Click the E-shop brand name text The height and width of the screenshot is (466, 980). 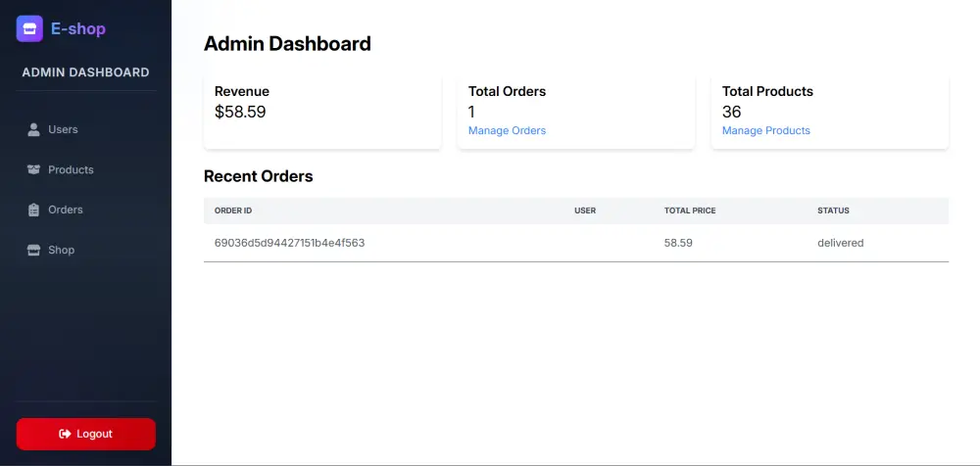78,29
